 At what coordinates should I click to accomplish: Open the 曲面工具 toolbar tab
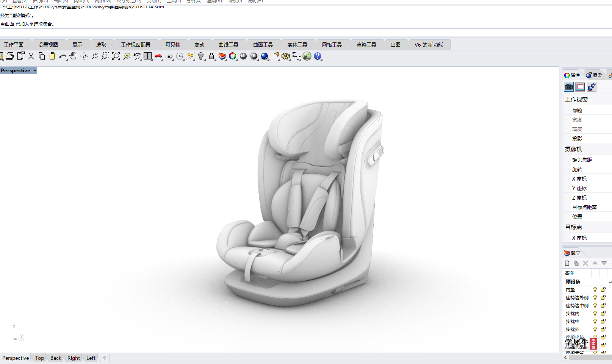pyautogui.click(x=263, y=45)
